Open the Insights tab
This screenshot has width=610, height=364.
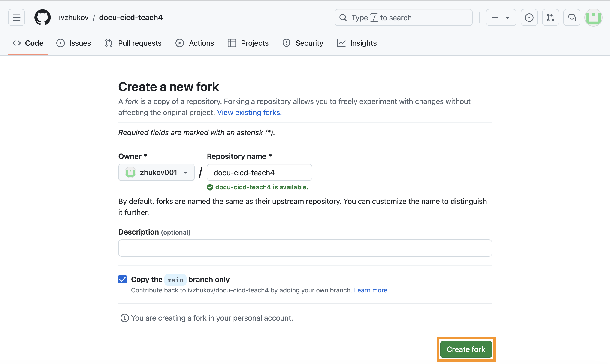pyautogui.click(x=357, y=43)
